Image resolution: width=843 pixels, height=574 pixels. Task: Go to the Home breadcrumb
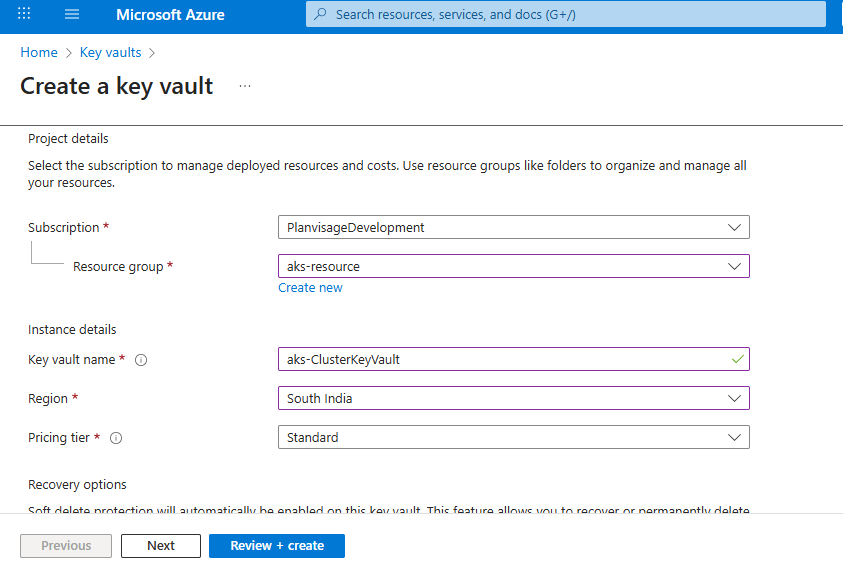coord(39,52)
